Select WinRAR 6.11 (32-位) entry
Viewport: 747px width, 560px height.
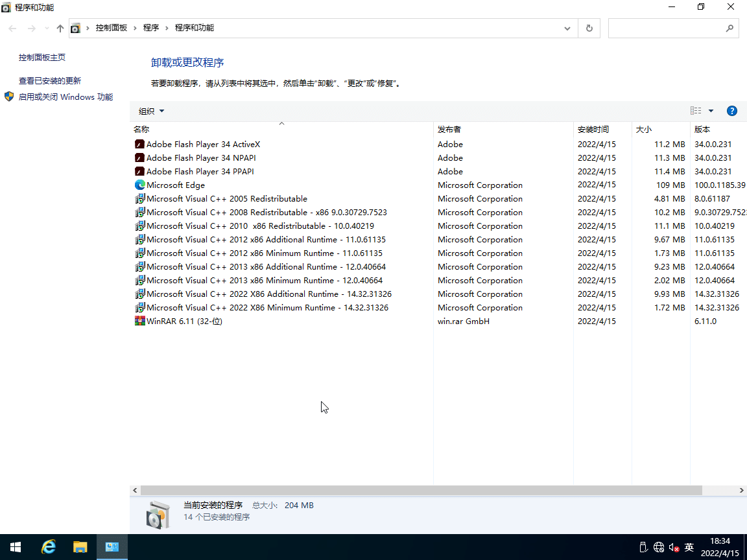point(184,321)
